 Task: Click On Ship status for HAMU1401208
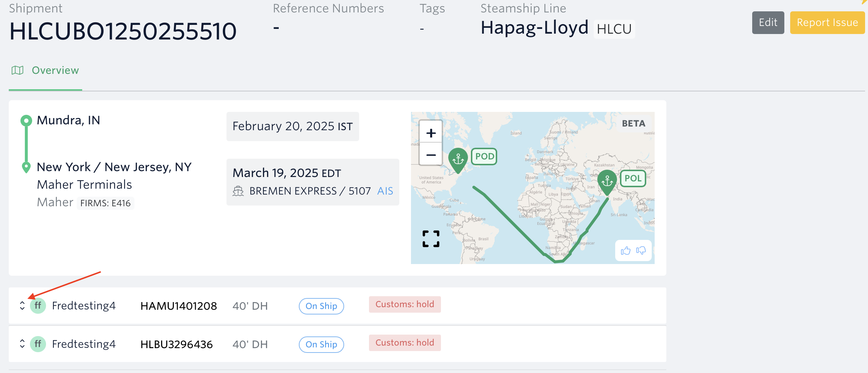[321, 306]
